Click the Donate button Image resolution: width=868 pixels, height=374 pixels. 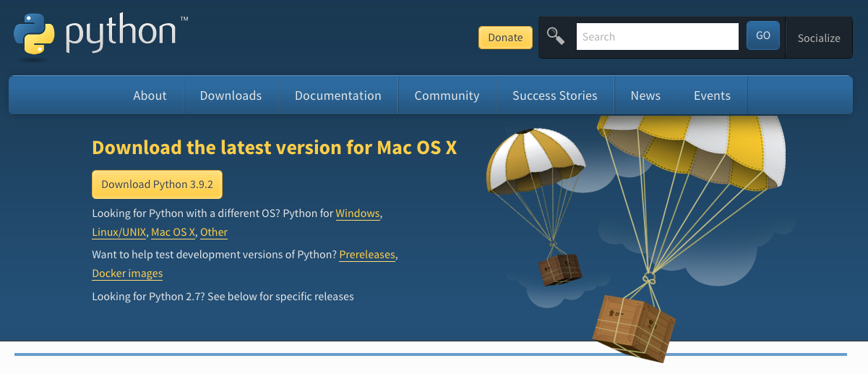click(505, 38)
